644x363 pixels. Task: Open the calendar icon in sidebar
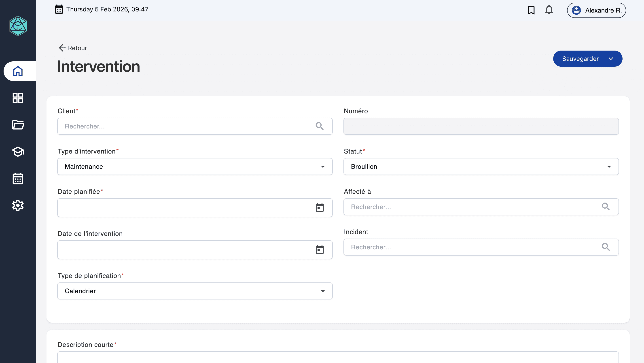pyautogui.click(x=18, y=179)
